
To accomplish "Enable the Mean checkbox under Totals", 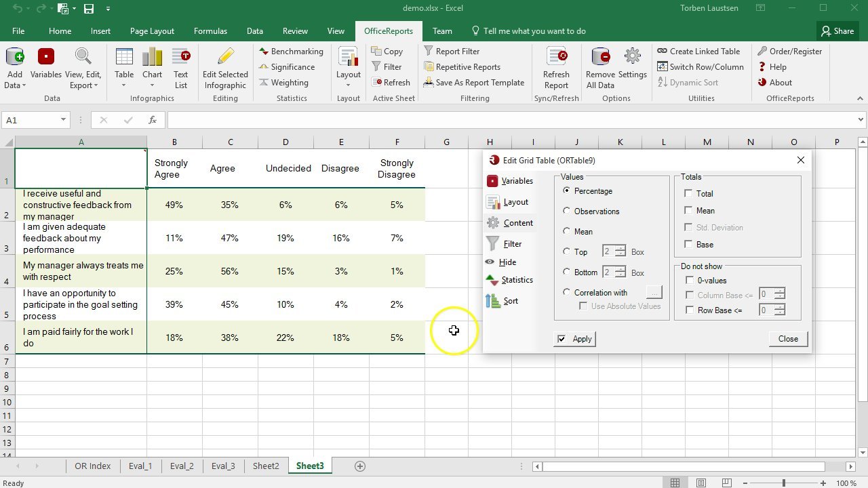I will pyautogui.click(x=689, y=211).
